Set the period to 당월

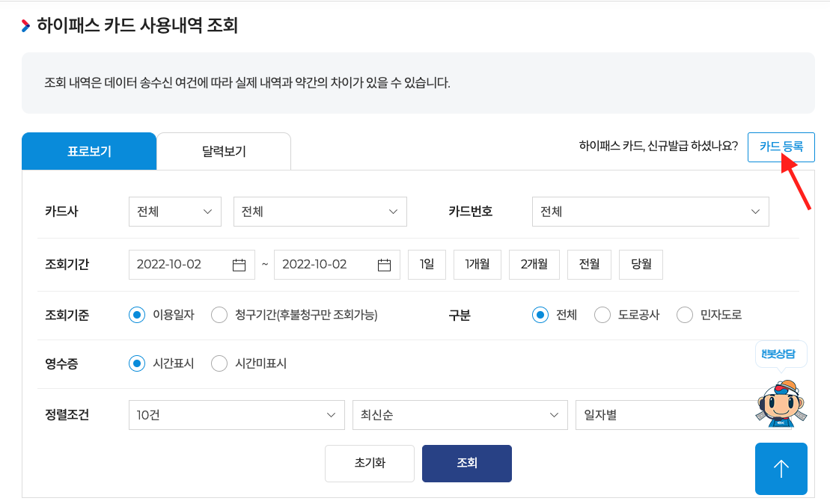point(641,264)
